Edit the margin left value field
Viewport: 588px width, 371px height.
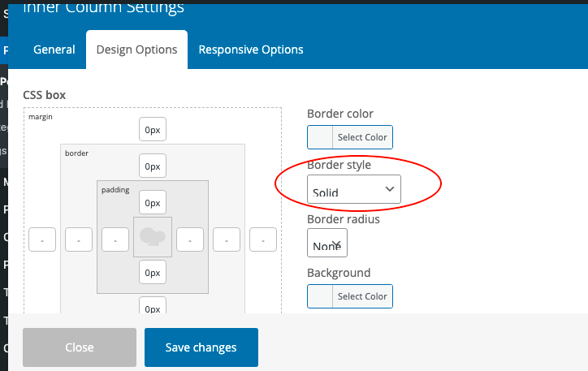click(x=42, y=239)
